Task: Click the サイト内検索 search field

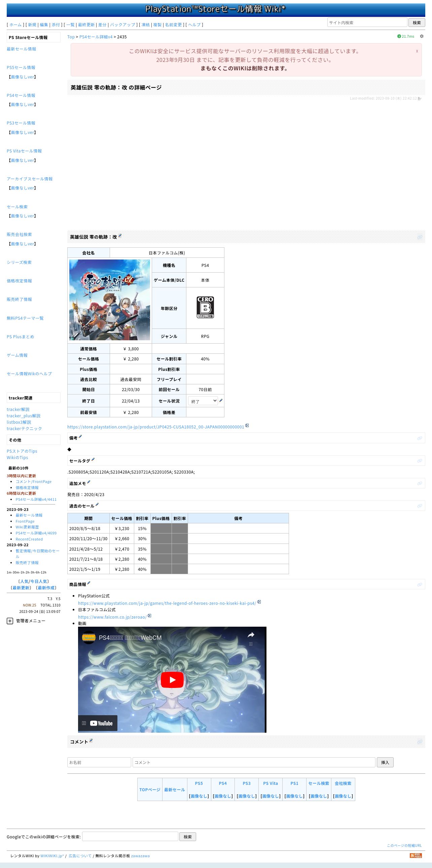Action: coord(367,23)
